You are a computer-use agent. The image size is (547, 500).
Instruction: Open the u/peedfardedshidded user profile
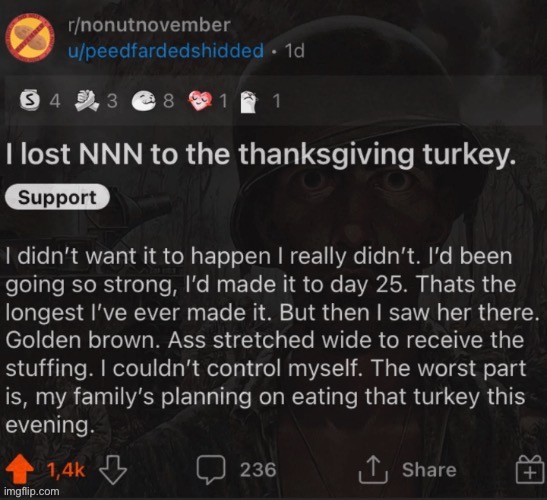pyautogui.click(x=166, y=51)
